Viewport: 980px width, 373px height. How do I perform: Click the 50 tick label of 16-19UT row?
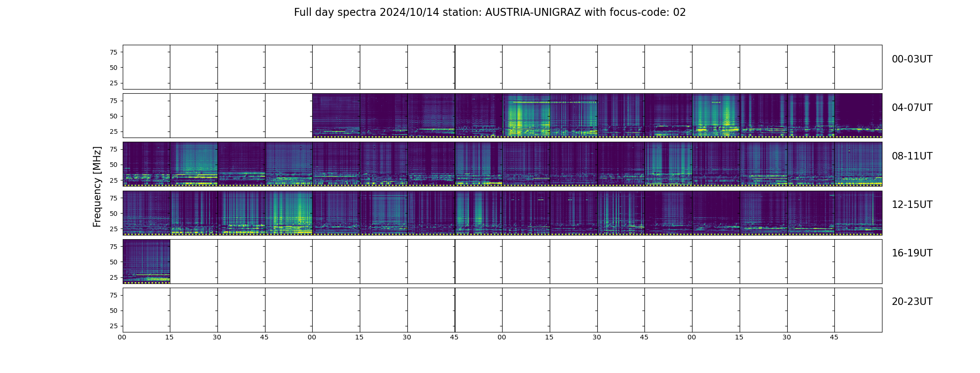coord(113,262)
